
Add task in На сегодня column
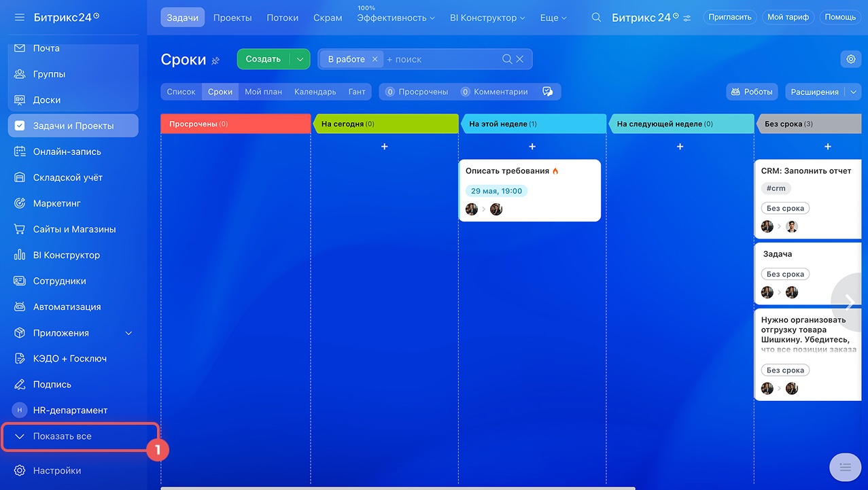pyautogui.click(x=385, y=146)
